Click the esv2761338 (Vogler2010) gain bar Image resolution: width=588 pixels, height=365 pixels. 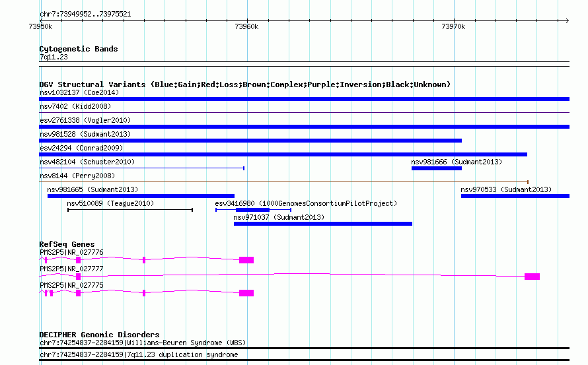[x=304, y=127]
